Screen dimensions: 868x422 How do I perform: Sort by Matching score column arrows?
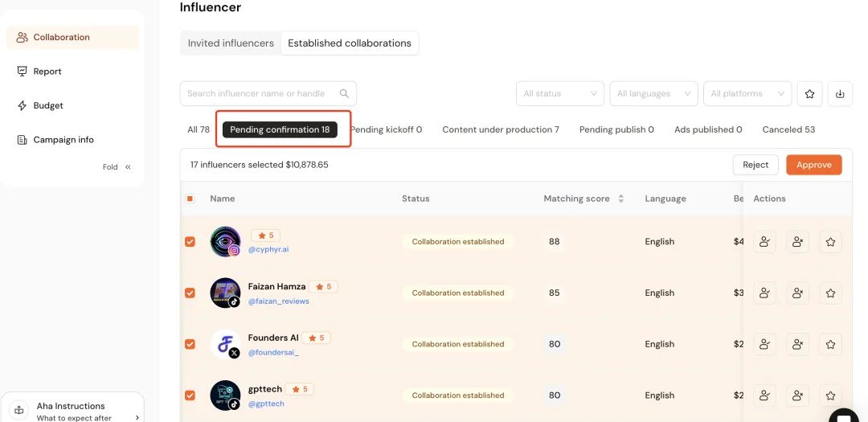click(620, 199)
